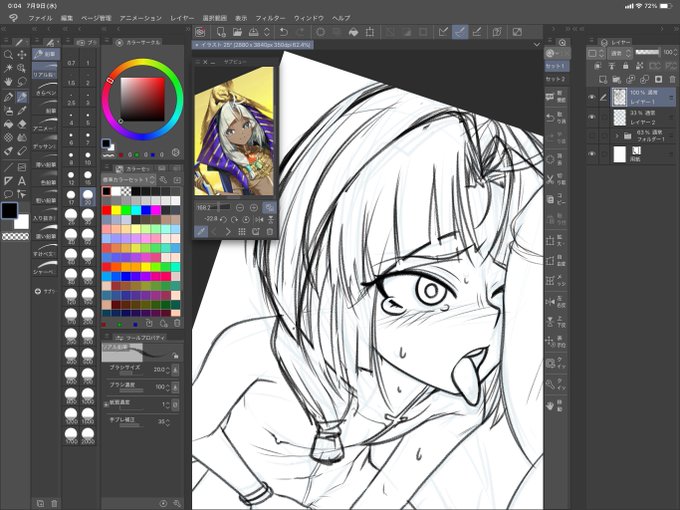Hide レイヤー1 with its eye icon
This screenshot has width=680, height=510.
592,98
